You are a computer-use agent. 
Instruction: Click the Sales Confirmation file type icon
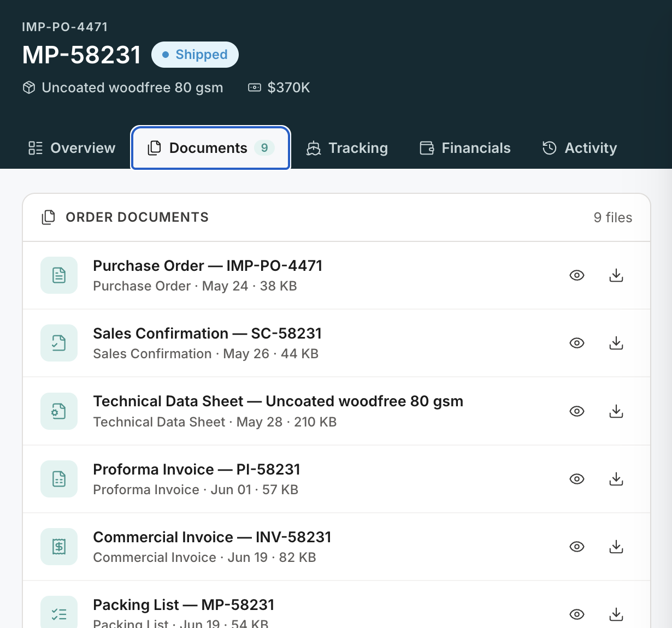pyautogui.click(x=59, y=343)
